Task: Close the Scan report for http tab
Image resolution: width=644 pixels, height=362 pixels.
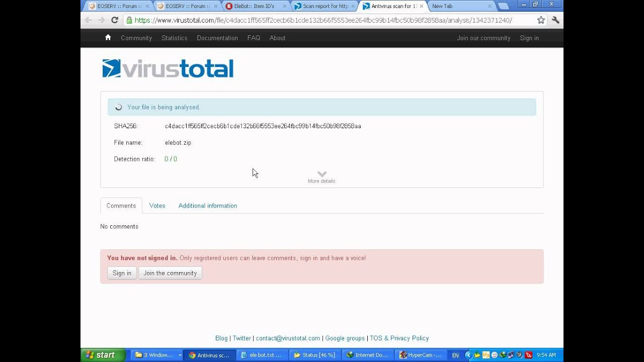Action: tap(353, 7)
